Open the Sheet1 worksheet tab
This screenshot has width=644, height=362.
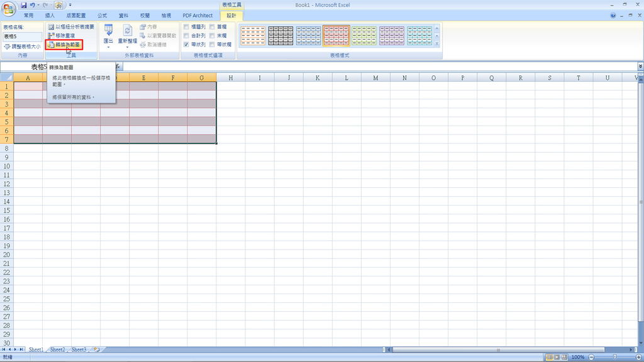click(36, 349)
